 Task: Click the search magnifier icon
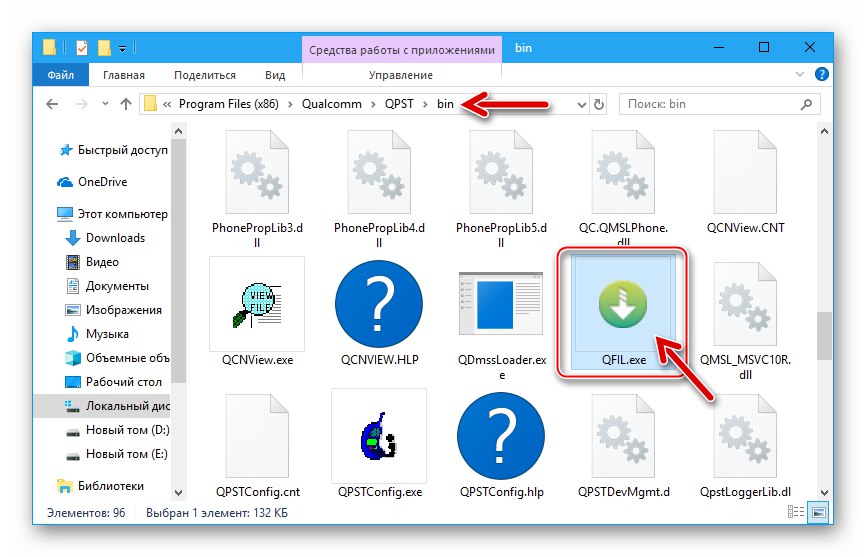[x=806, y=104]
